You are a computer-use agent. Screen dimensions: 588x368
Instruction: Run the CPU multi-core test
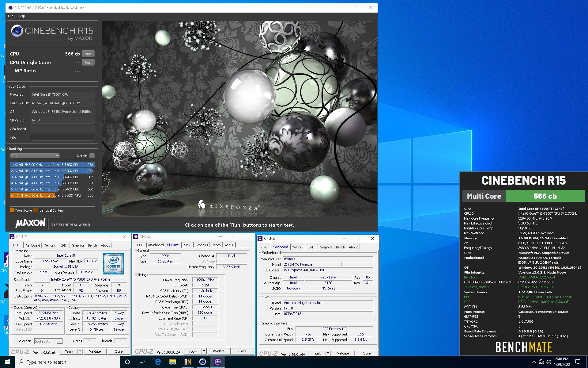pos(88,54)
